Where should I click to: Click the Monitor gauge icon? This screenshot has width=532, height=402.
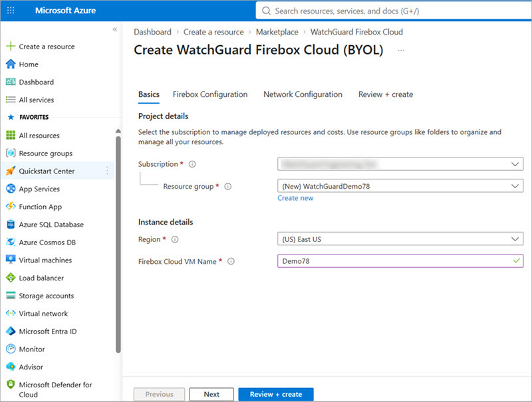11,349
